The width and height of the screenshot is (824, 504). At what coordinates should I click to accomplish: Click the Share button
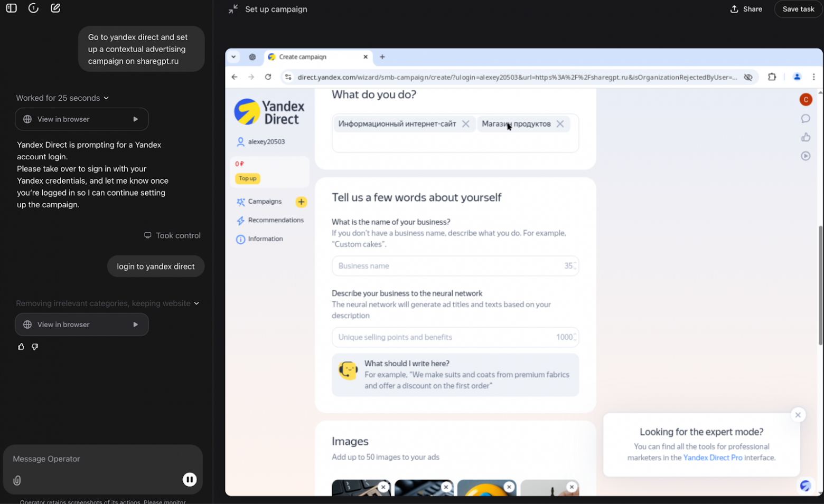pos(746,9)
